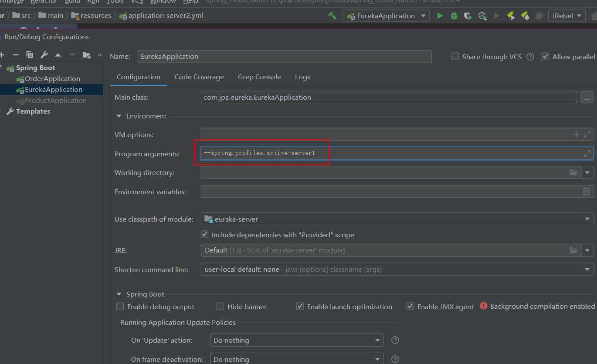Click the wrench Edit Templates icon
This screenshot has width=597, height=364.
pyautogui.click(x=44, y=55)
